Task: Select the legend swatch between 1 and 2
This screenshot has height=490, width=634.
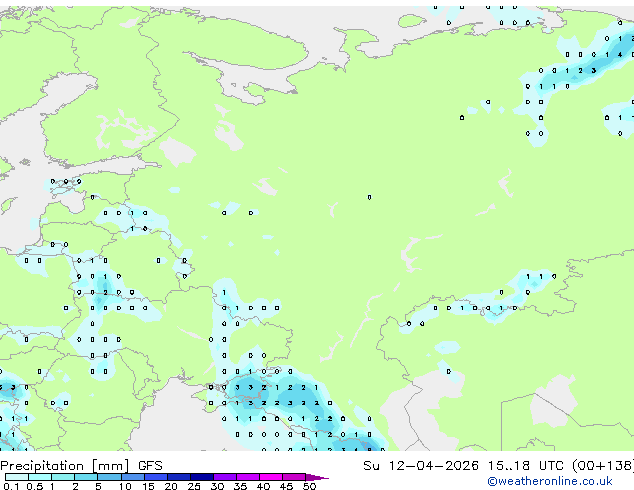Action: coord(63,477)
